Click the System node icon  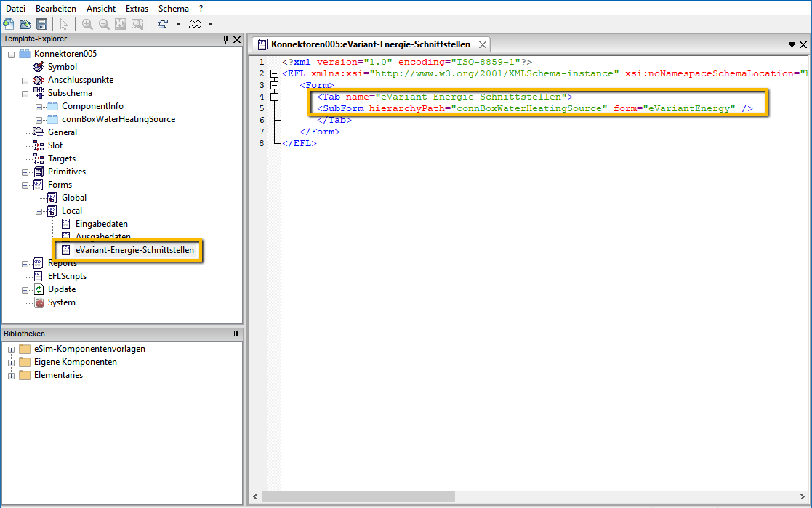click(39, 302)
